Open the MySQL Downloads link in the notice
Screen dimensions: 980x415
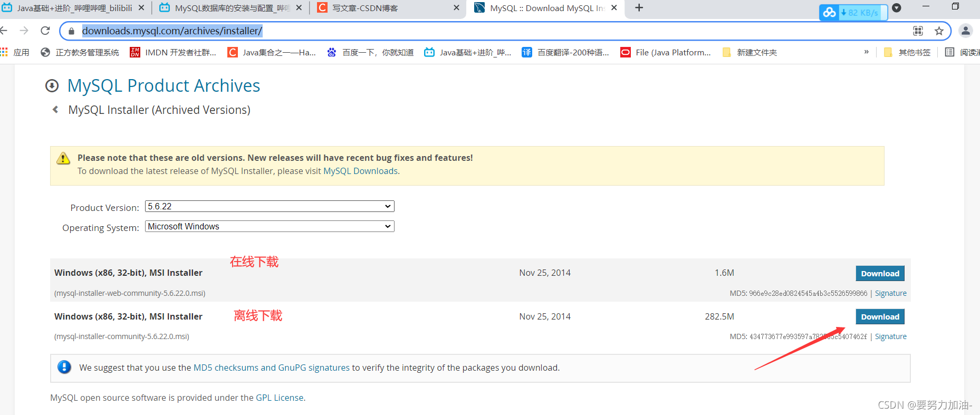[360, 171]
